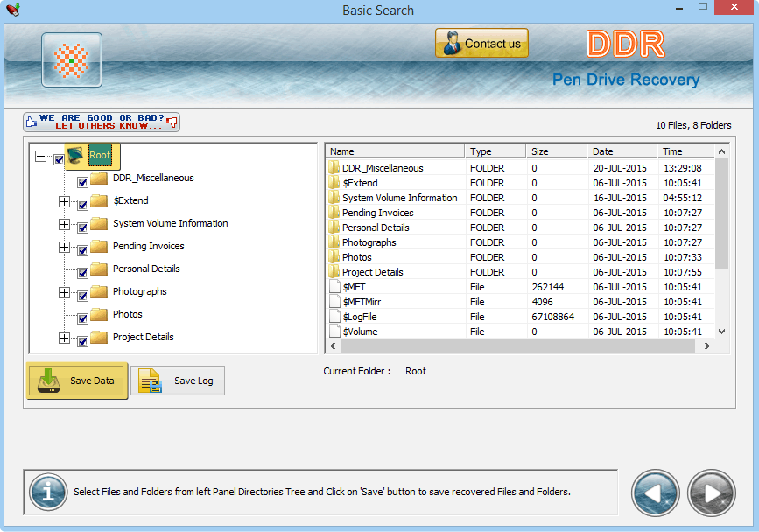
Task: Click thumbs-up icon on feedback banner
Action: 32,122
